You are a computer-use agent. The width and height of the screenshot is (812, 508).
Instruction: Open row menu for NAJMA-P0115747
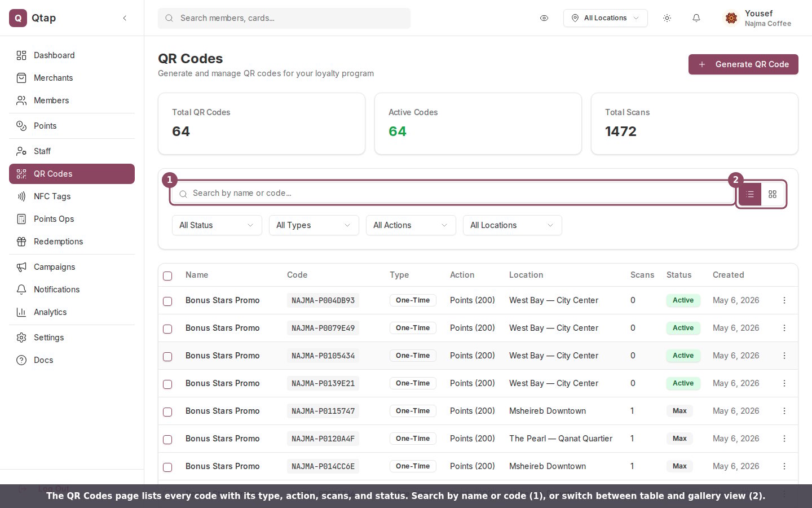pyautogui.click(x=784, y=411)
